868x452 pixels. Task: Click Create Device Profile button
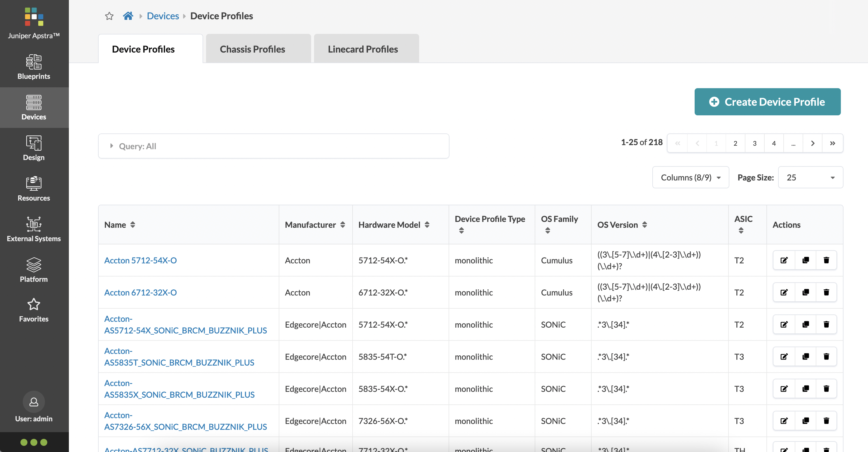click(x=768, y=102)
